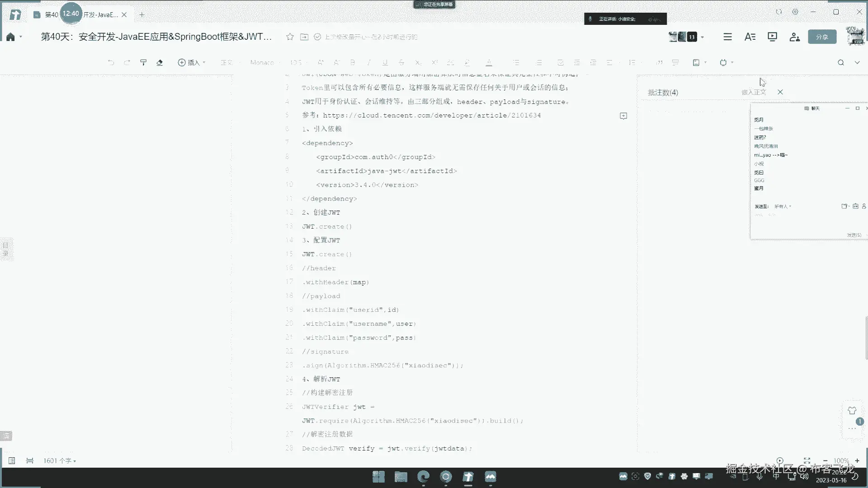Open the presentation mode icon
This screenshot has height=488, width=868.
[x=772, y=37]
